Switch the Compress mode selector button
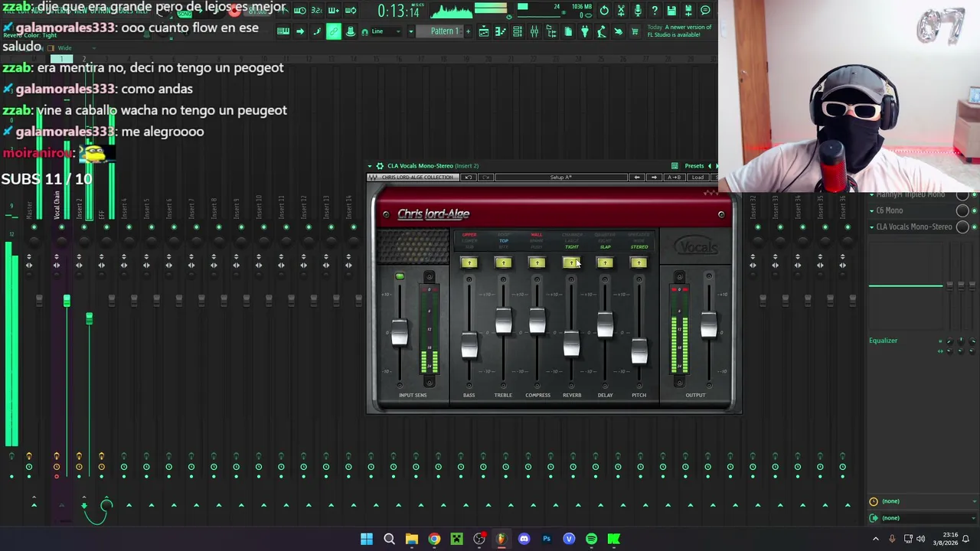980x551 pixels. [537, 263]
